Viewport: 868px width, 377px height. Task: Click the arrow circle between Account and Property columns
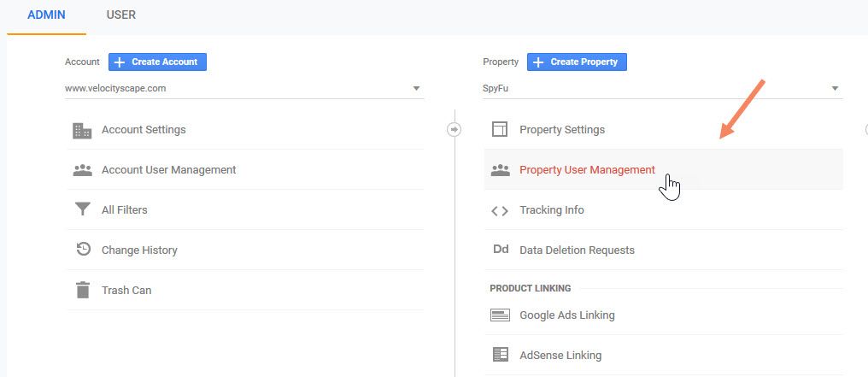click(454, 129)
